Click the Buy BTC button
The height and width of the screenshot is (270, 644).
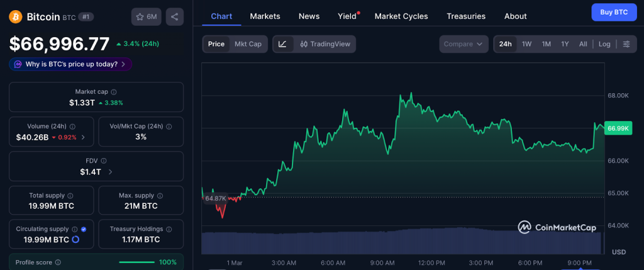pos(614,12)
